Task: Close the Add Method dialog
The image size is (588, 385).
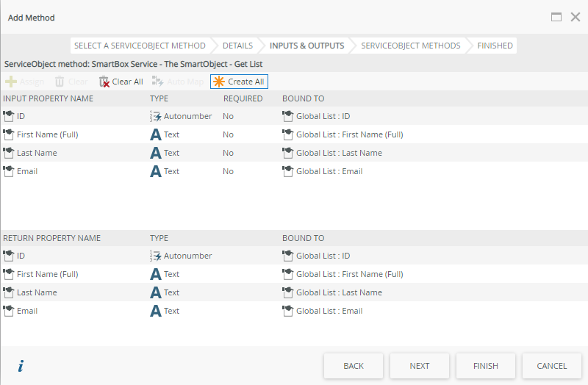Action: tap(576, 17)
